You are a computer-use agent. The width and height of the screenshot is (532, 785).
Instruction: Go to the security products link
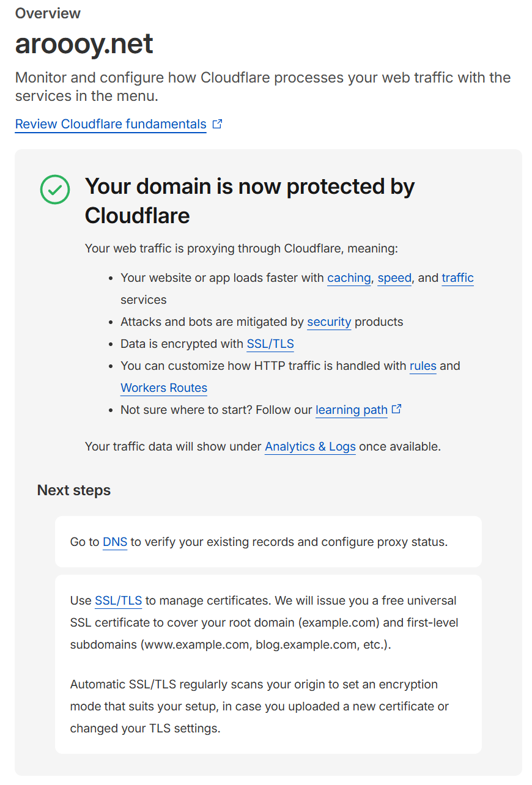pyautogui.click(x=329, y=322)
